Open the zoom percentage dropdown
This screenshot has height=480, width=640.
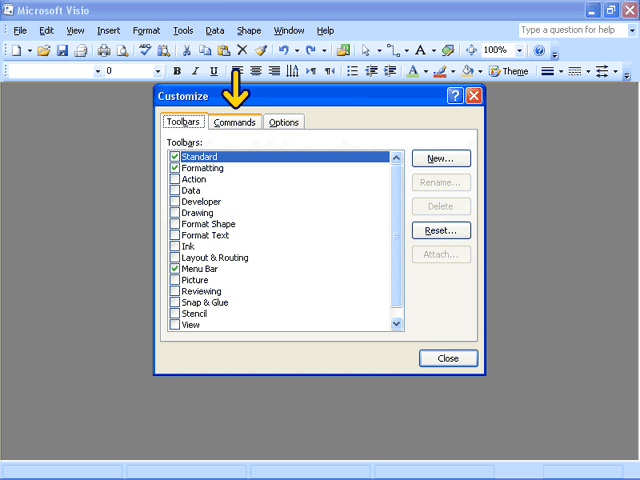tap(520, 50)
